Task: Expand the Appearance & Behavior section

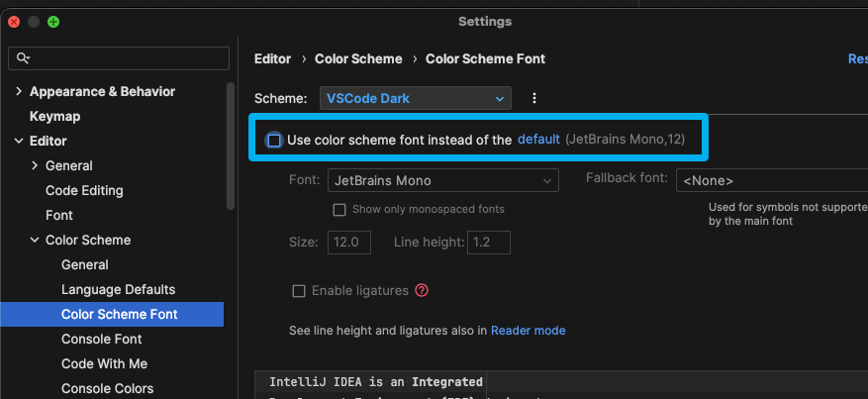Action: point(18,91)
